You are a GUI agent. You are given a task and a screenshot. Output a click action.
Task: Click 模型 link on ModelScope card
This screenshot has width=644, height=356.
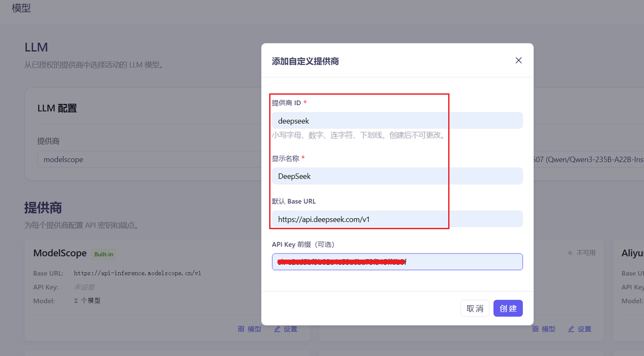[255, 329]
